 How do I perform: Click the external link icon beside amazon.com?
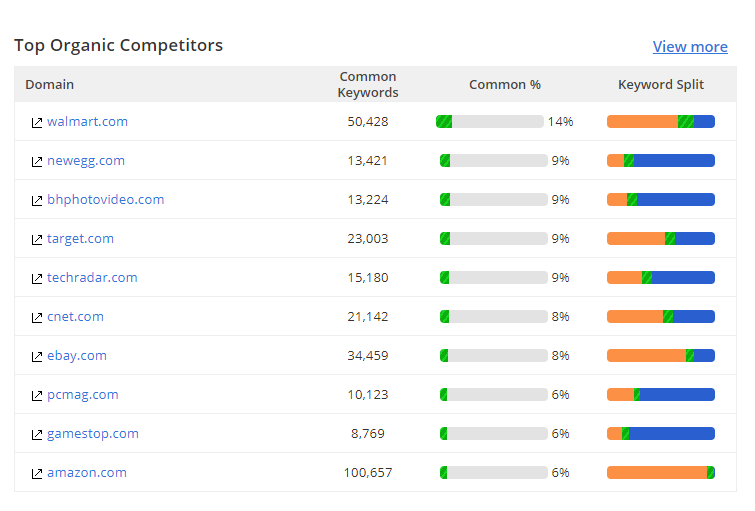[37, 474]
